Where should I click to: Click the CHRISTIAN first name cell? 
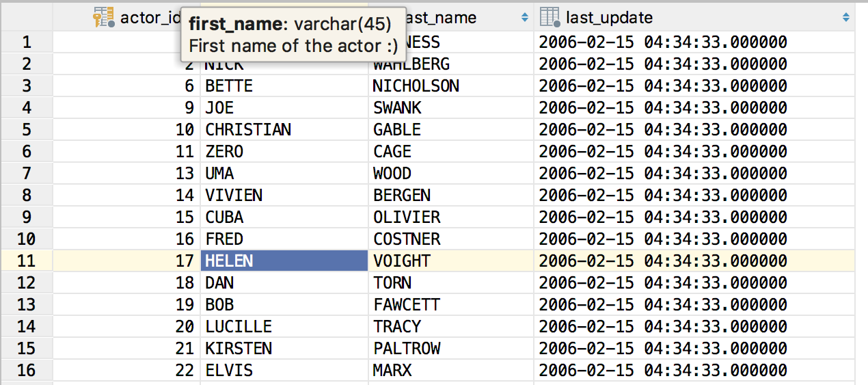point(284,129)
